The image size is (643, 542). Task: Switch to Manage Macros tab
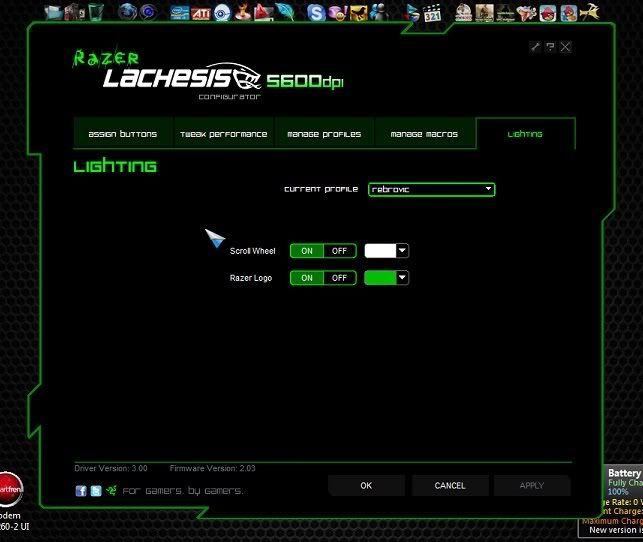[424, 134]
